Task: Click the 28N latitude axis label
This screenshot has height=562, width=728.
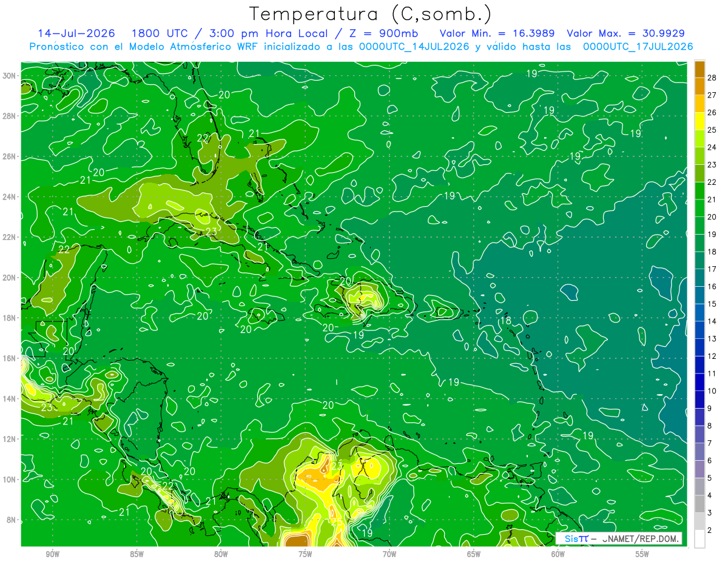Action: point(10,116)
